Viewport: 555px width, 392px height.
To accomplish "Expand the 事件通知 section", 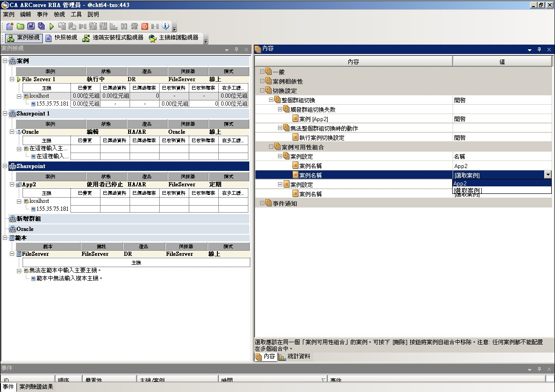I will point(262,203).
